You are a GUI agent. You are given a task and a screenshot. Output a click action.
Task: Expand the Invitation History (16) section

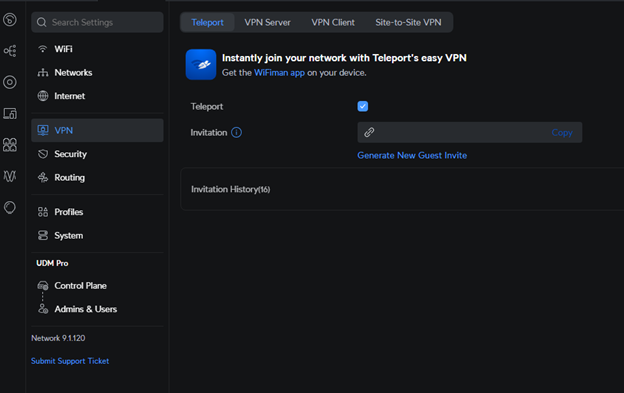coord(402,189)
